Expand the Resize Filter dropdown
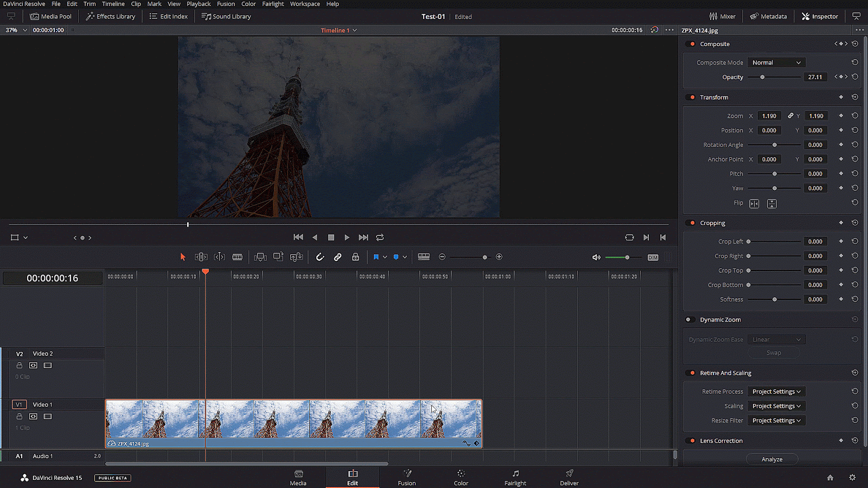The width and height of the screenshot is (868, 488). pos(776,421)
